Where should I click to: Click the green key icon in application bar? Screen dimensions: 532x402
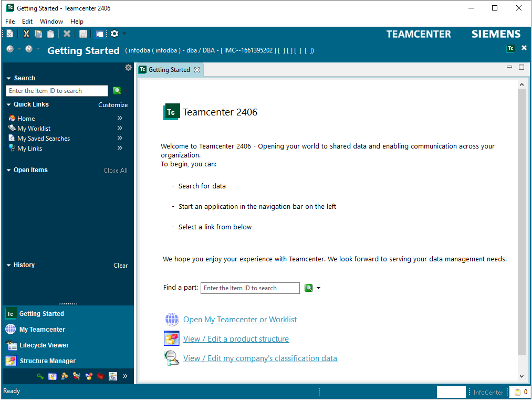pos(40,376)
